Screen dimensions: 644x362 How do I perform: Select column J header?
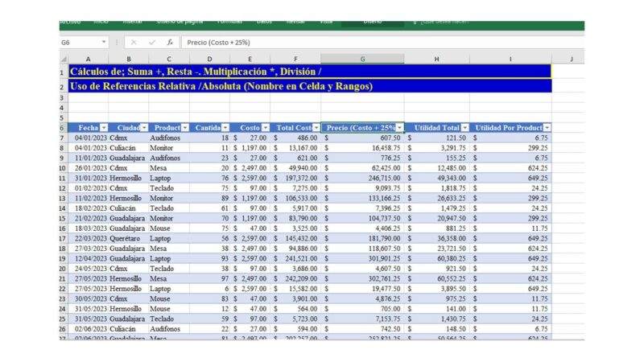click(x=571, y=59)
